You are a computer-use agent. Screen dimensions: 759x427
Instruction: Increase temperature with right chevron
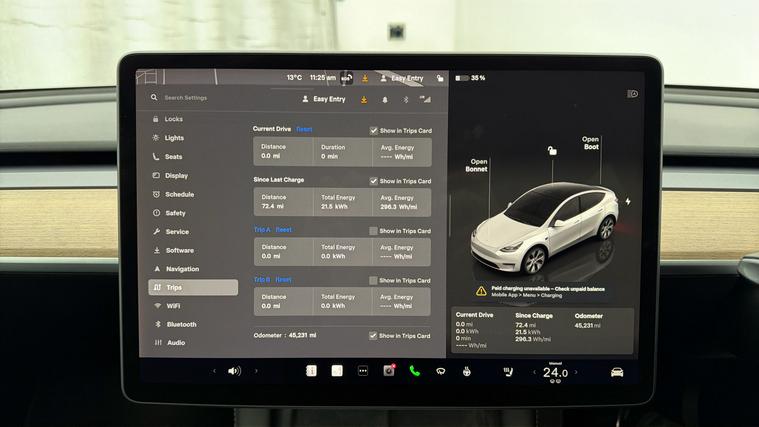click(578, 372)
